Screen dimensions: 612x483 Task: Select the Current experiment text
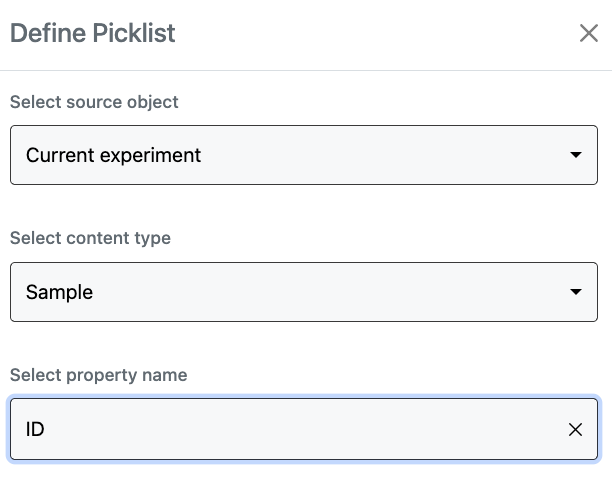pos(113,155)
